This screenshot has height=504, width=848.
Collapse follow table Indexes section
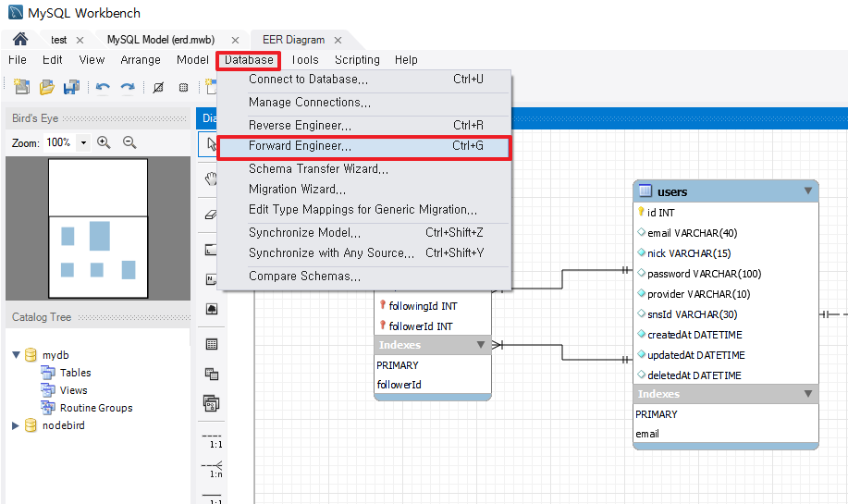click(480, 345)
